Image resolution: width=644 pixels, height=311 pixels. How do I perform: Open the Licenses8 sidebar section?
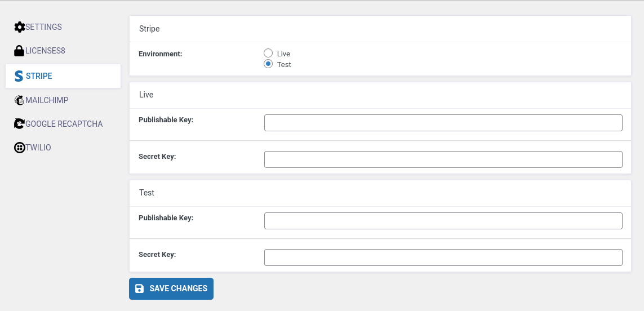coord(45,51)
